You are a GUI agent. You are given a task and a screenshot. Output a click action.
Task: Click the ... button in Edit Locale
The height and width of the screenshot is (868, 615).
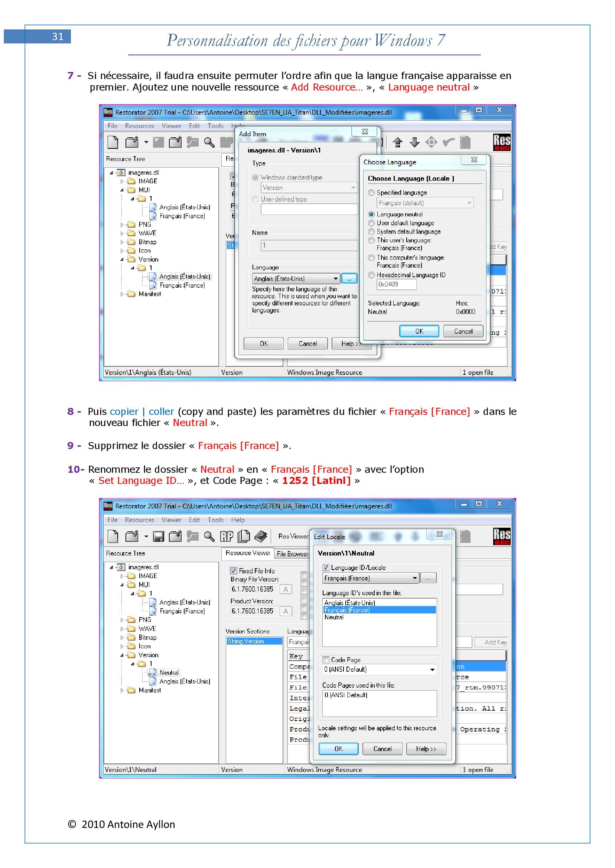tap(428, 578)
